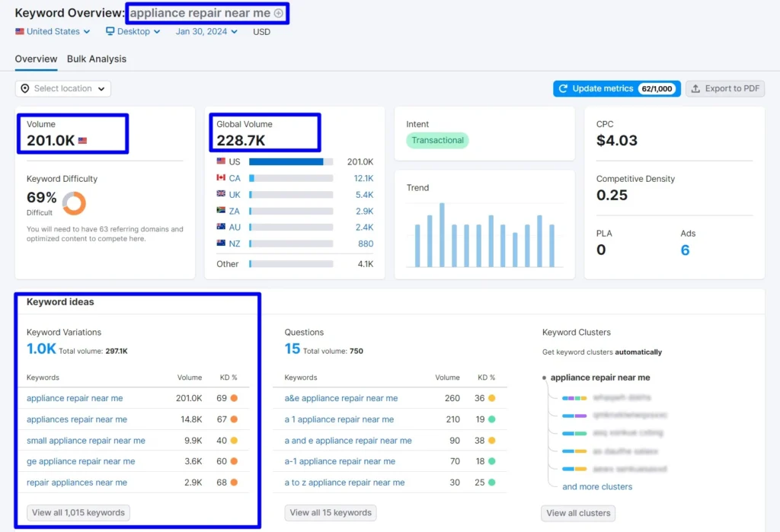The image size is (780, 532).
Task: Click the 15 Questions count
Action: click(292, 349)
